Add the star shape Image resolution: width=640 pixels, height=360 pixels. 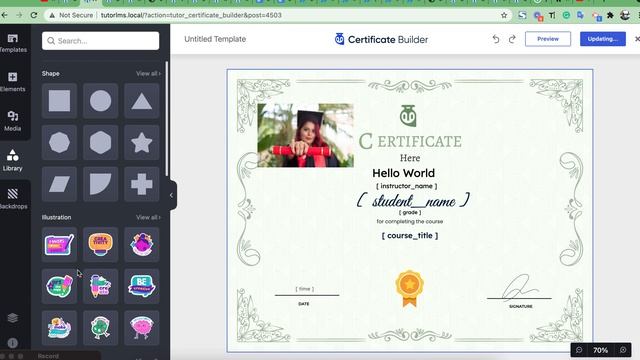142,142
